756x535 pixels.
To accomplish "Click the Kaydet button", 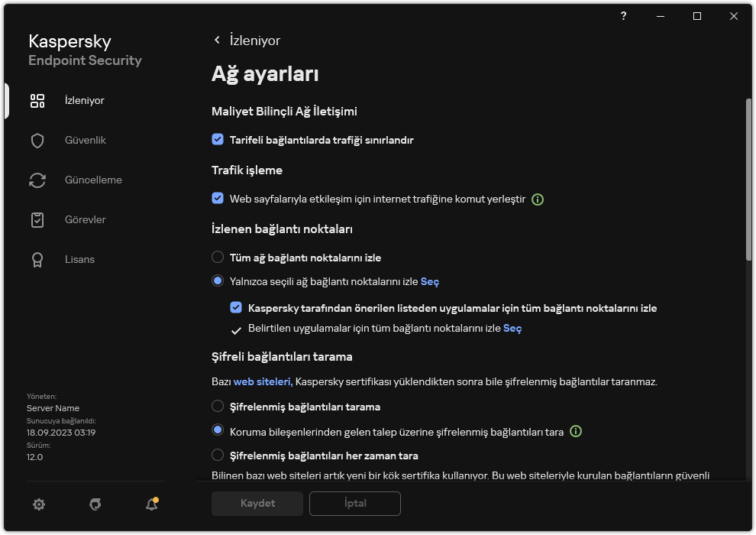I will click(x=257, y=504).
